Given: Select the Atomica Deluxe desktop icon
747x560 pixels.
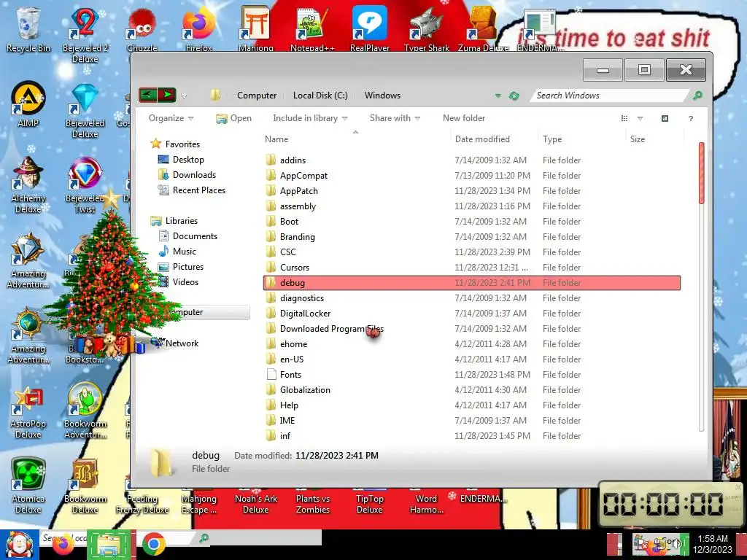Looking at the screenshot, I should [x=28, y=486].
